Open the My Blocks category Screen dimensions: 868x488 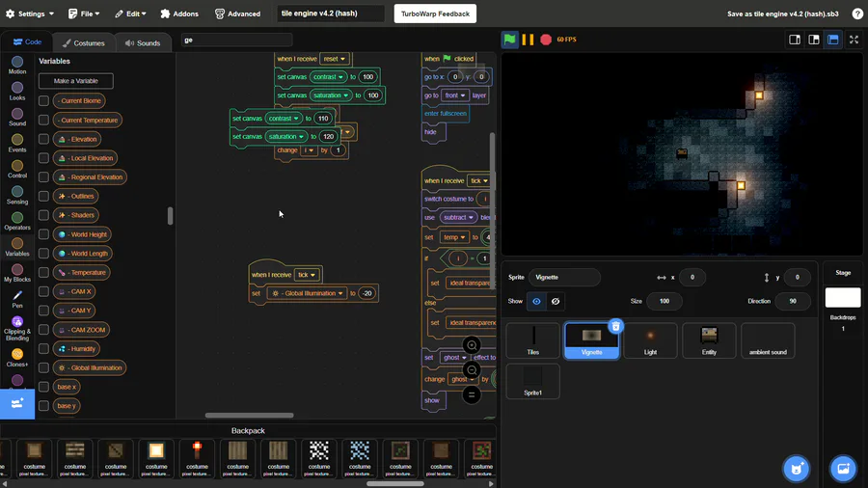[17, 273]
